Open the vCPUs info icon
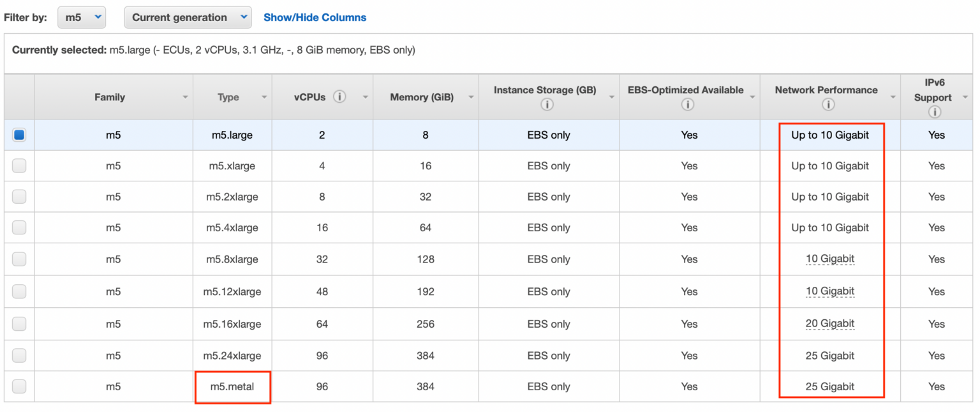The height and width of the screenshot is (412, 980). [x=340, y=97]
